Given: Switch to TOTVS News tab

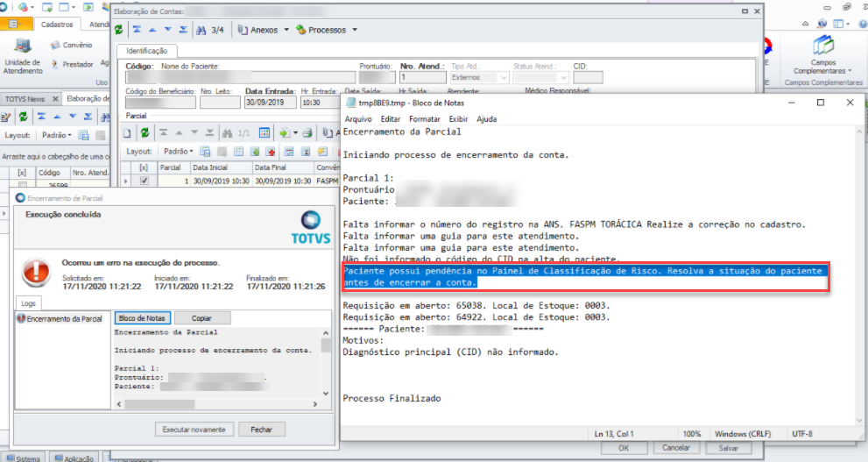Looking at the screenshot, I should (x=25, y=98).
